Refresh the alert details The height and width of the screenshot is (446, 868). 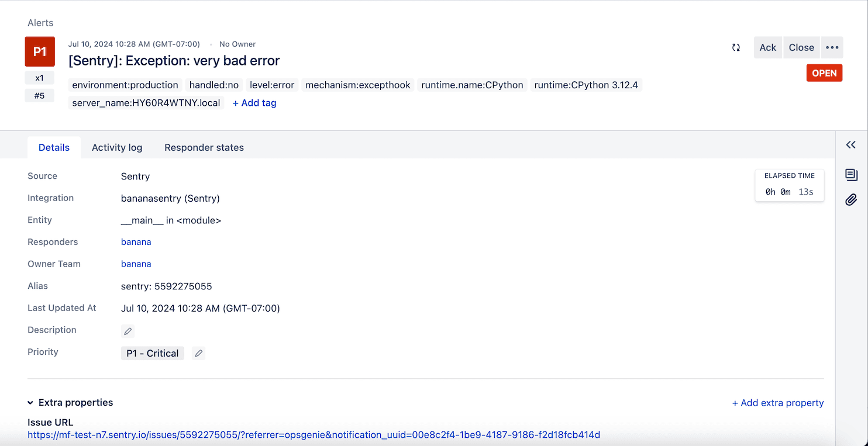736,47
